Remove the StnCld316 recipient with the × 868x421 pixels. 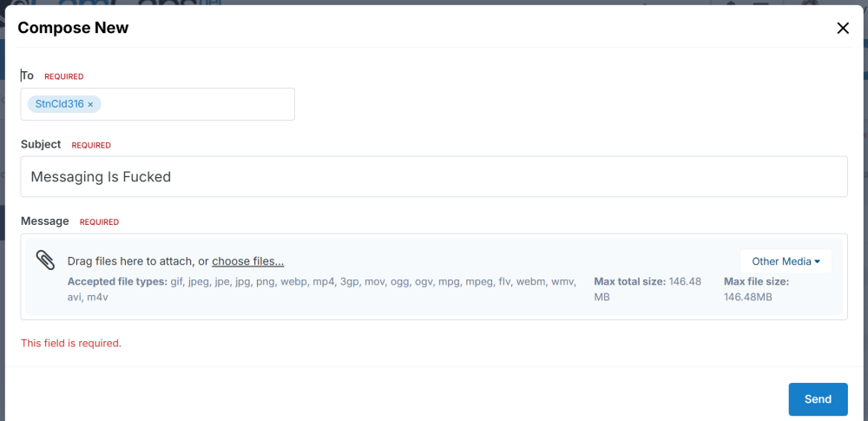click(90, 104)
